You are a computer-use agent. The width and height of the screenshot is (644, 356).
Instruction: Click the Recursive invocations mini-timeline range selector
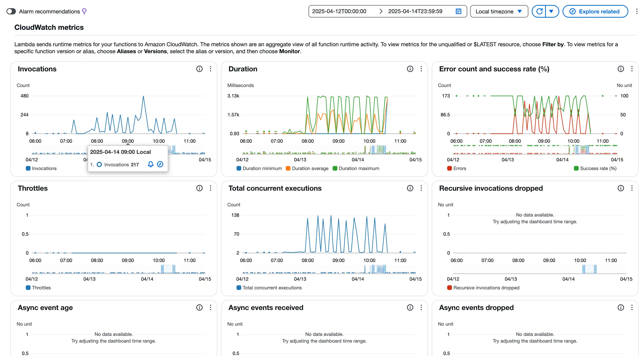(590, 269)
